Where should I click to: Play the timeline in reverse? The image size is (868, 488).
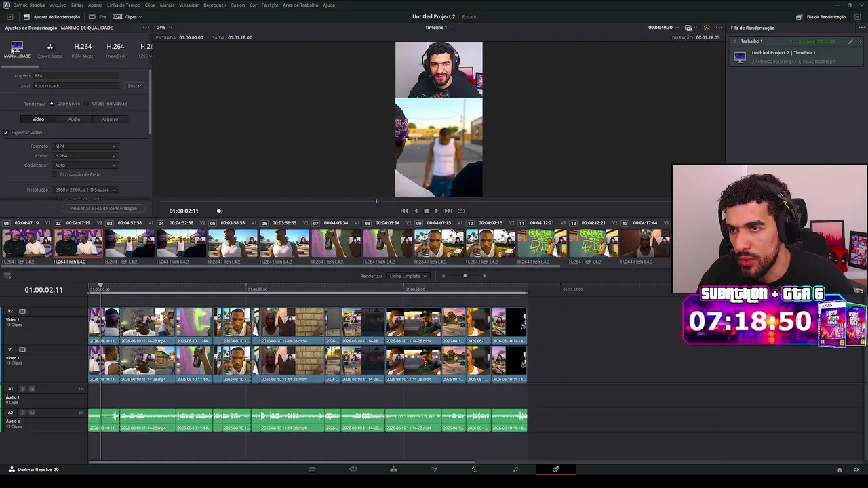point(416,211)
